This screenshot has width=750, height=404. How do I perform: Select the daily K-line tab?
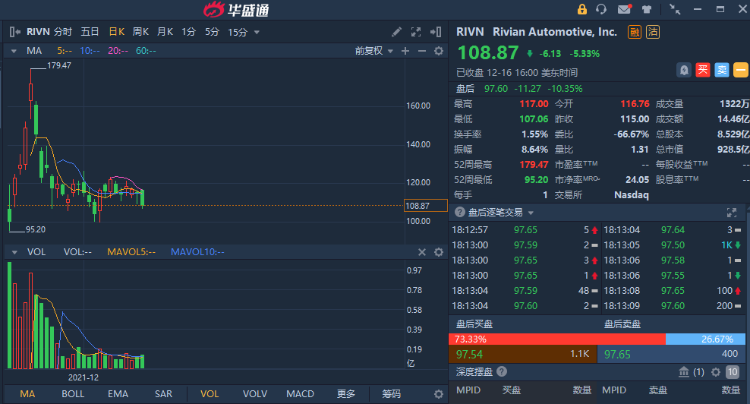[117, 32]
